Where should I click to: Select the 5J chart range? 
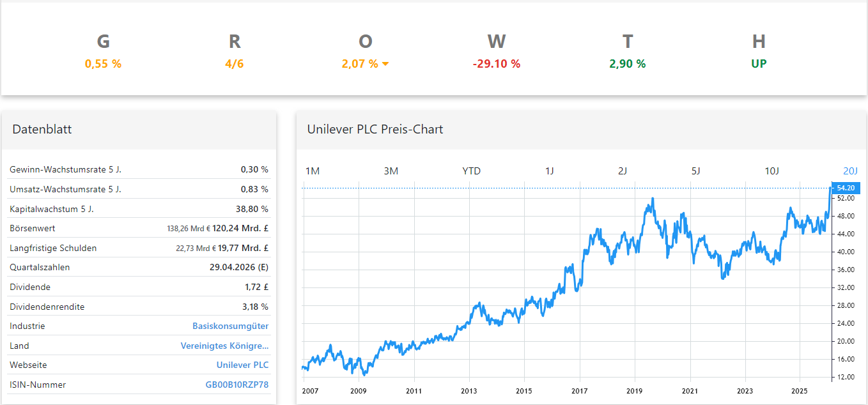[696, 171]
